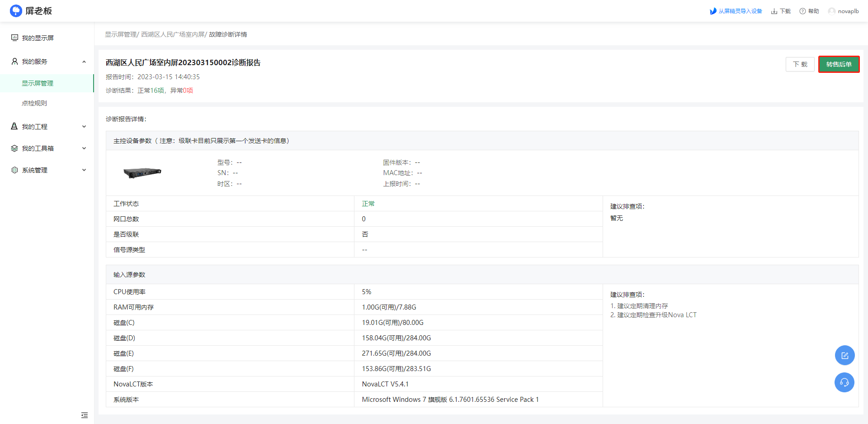
Task: Click the 信号源类型 row label
Action: (129, 250)
